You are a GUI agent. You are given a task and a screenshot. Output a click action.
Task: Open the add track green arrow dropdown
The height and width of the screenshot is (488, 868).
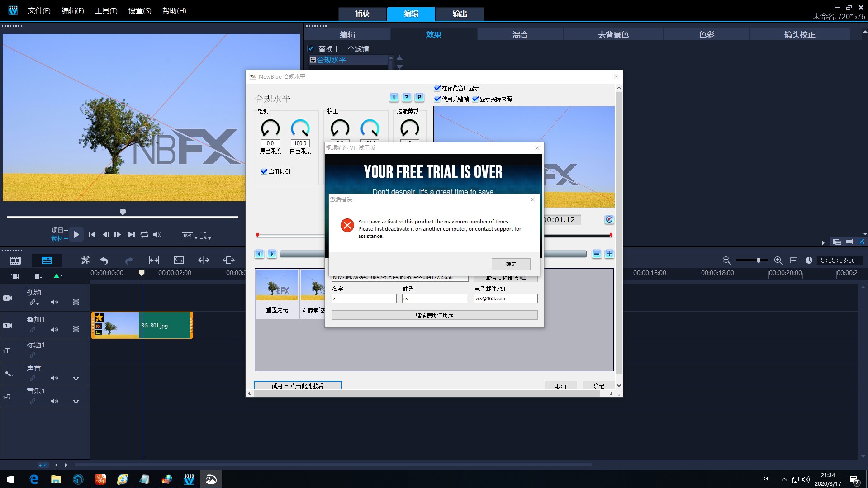58,275
